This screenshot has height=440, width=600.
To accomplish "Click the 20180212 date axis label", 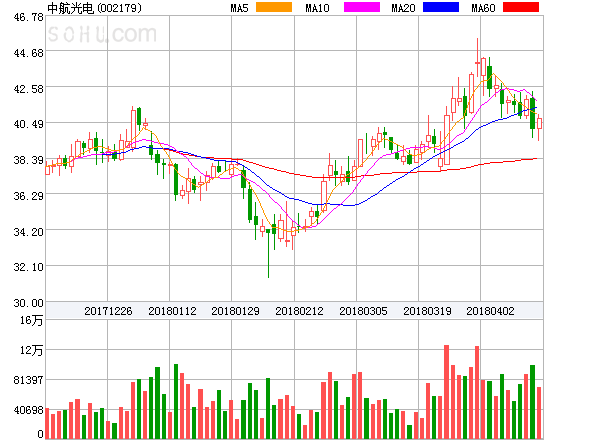I will pyautogui.click(x=299, y=311).
